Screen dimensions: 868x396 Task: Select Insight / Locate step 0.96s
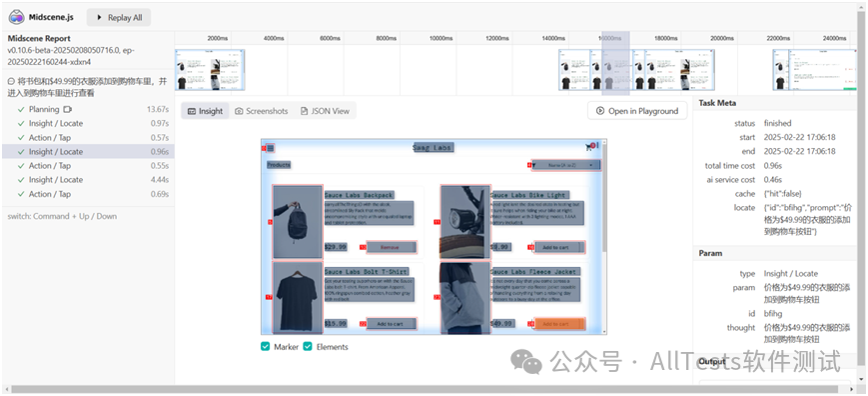coord(88,152)
